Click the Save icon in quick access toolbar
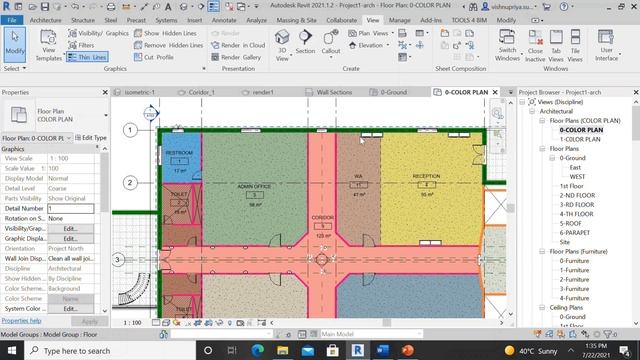Image resolution: width=640 pixels, height=360 pixels. point(45,7)
